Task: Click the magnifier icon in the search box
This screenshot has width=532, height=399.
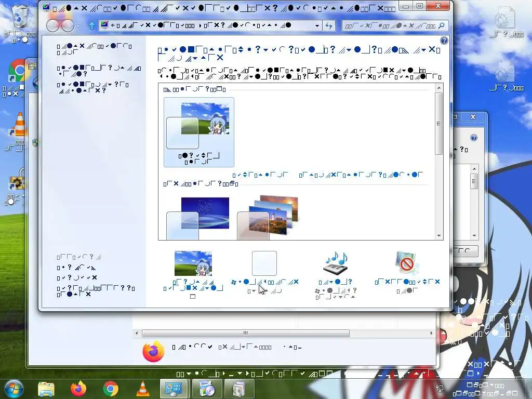Action: [x=442, y=25]
